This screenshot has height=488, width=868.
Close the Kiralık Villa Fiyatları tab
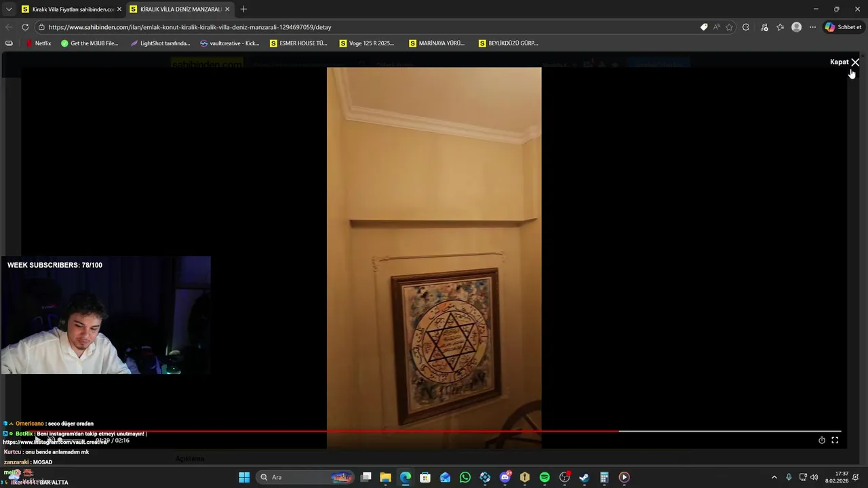point(119,9)
